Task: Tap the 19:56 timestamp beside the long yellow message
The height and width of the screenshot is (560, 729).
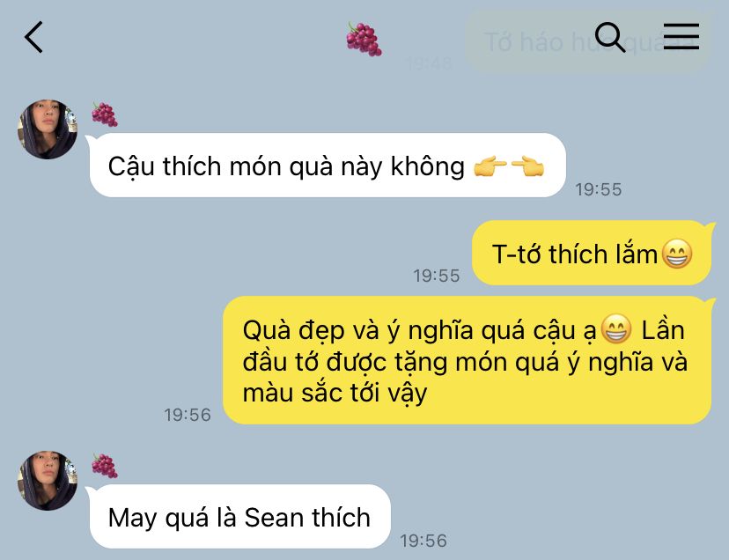Action: pos(188,415)
